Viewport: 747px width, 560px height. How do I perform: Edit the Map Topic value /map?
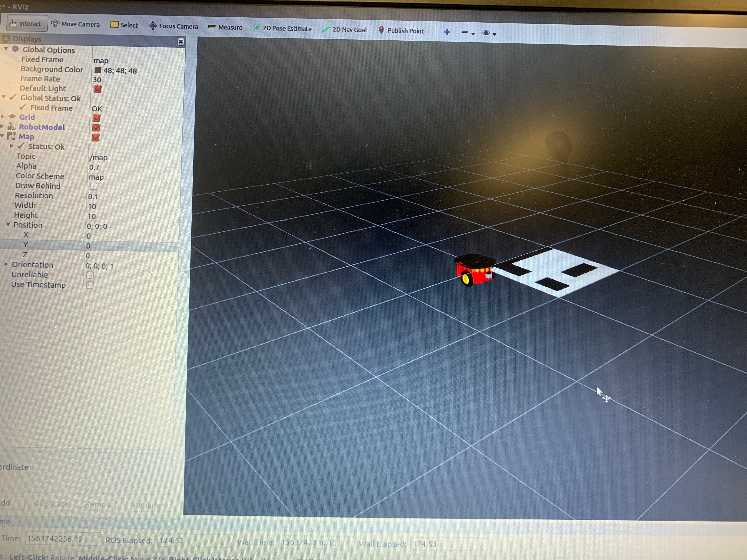(98, 157)
